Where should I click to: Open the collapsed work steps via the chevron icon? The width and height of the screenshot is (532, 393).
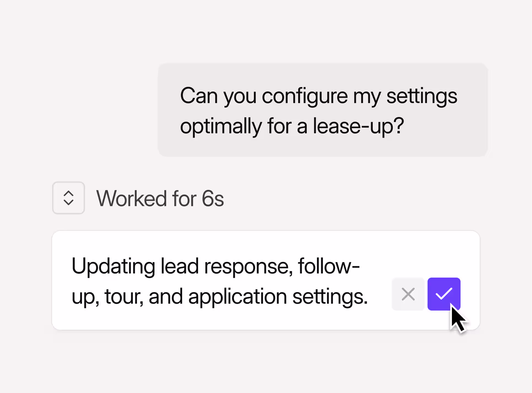point(68,198)
